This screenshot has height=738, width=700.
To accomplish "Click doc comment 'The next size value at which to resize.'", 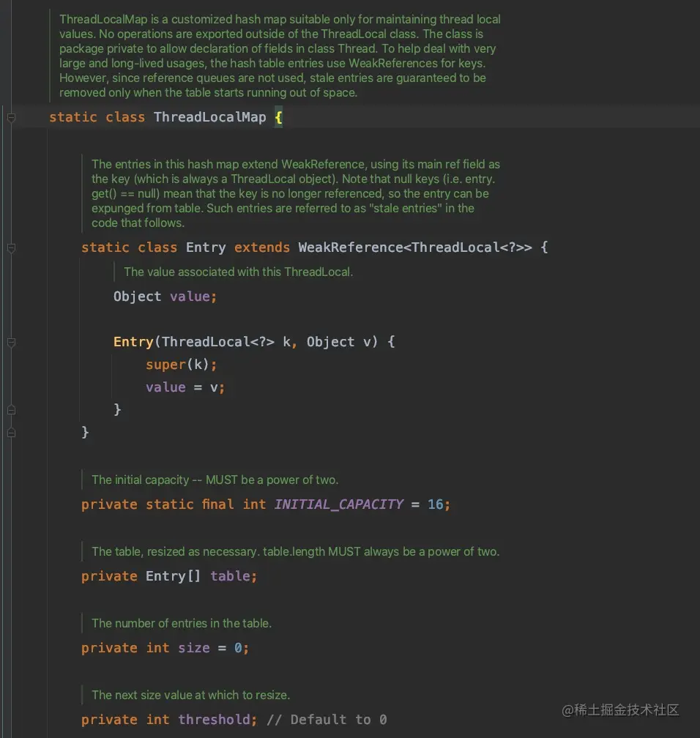I will (x=190, y=696).
